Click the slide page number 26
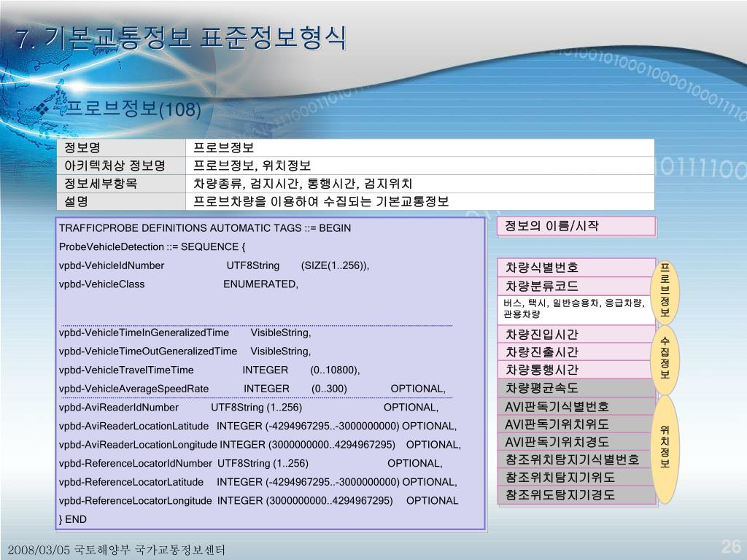747x560 pixels. pos(731,545)
